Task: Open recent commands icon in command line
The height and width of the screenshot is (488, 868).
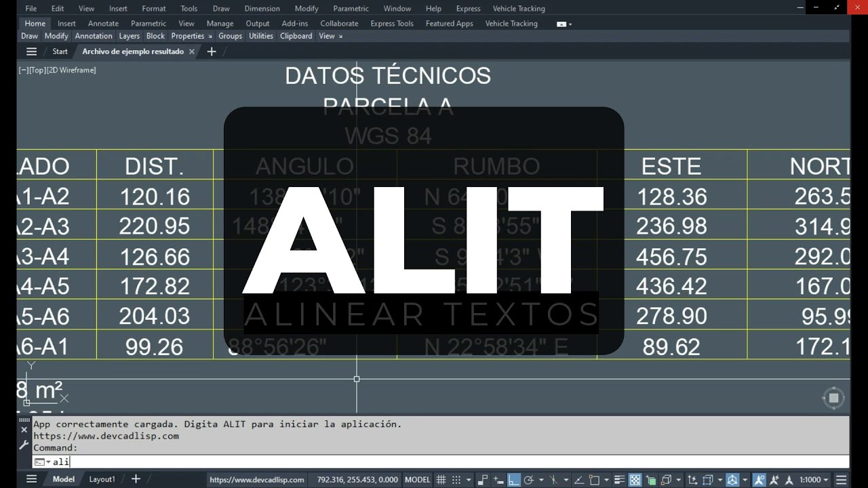Action: coord(42,462)
